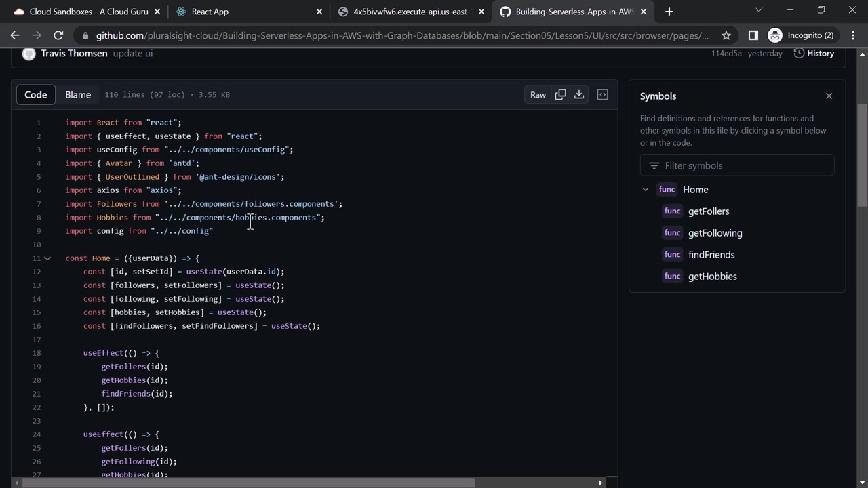
Task: Close the Symbols panel
Action: click(829, 96)
